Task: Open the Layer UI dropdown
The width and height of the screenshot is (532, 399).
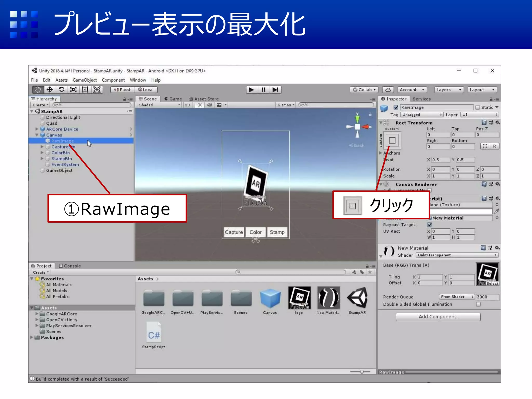Action: [480, 115]
